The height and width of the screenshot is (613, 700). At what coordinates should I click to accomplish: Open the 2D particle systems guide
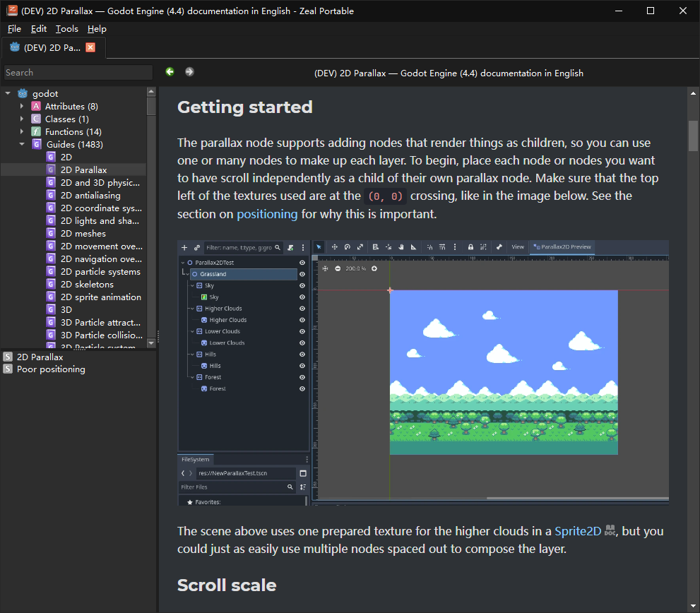100,271
